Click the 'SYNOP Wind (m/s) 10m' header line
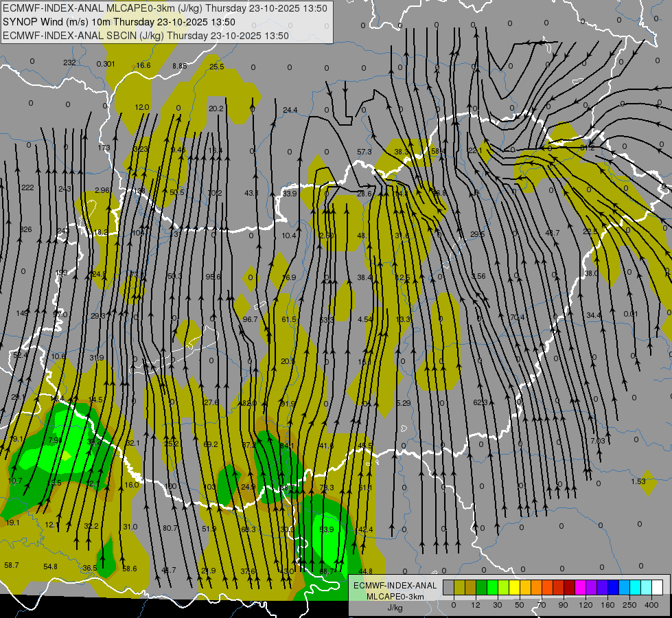Screen dimensions: 672x618 coord(119,22)
